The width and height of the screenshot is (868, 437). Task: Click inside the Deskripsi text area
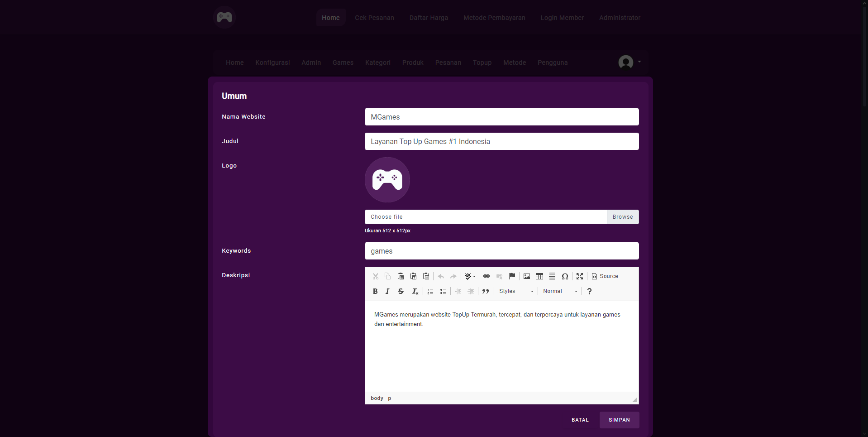pyautogui.click(x=501, y=346)
